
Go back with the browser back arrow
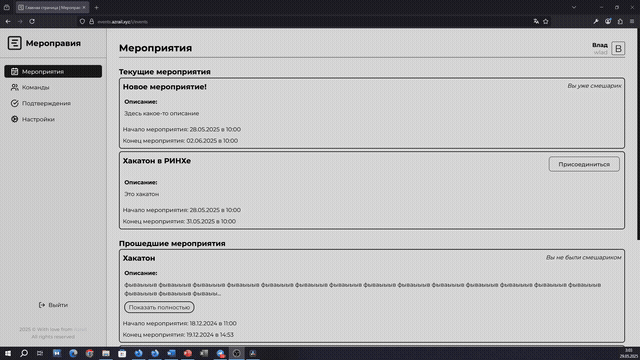[x=8, y=21]
